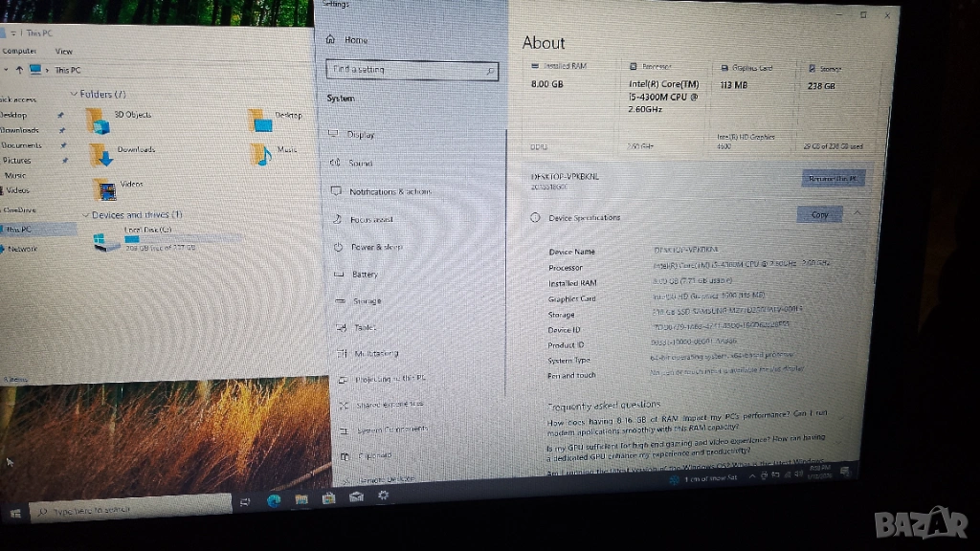Click the Find a setting search box
This screenshot has width=980, height=551.
click(412, 70)
